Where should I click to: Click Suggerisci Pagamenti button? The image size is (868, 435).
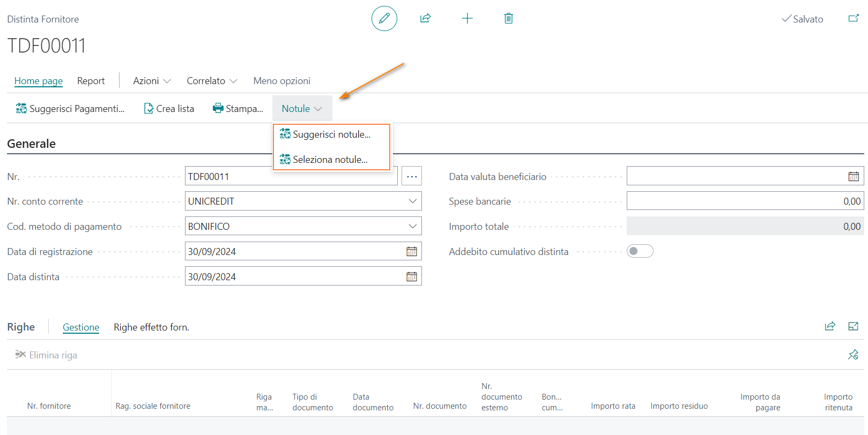[x=70, y=109]
